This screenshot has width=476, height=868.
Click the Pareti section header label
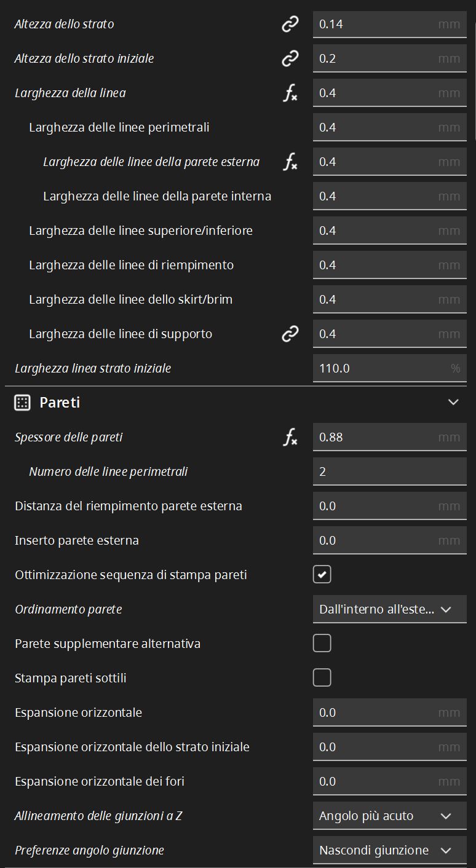pos(60,403)
